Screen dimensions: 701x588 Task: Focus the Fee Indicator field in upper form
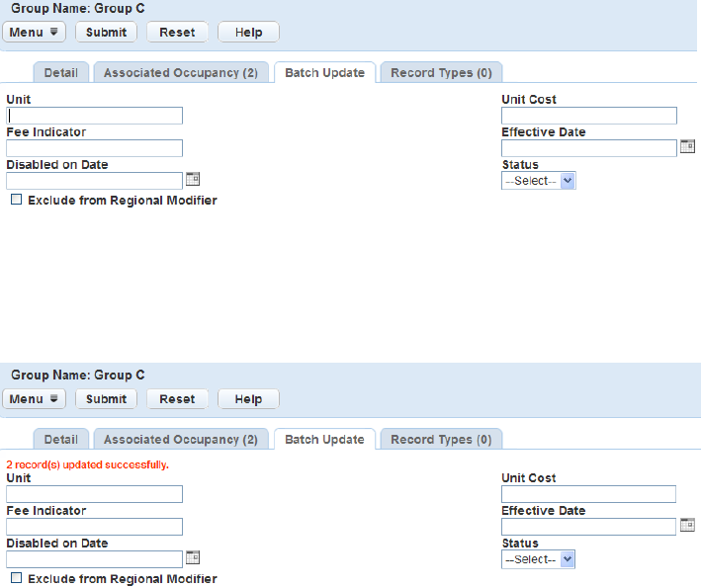point(94,148)
